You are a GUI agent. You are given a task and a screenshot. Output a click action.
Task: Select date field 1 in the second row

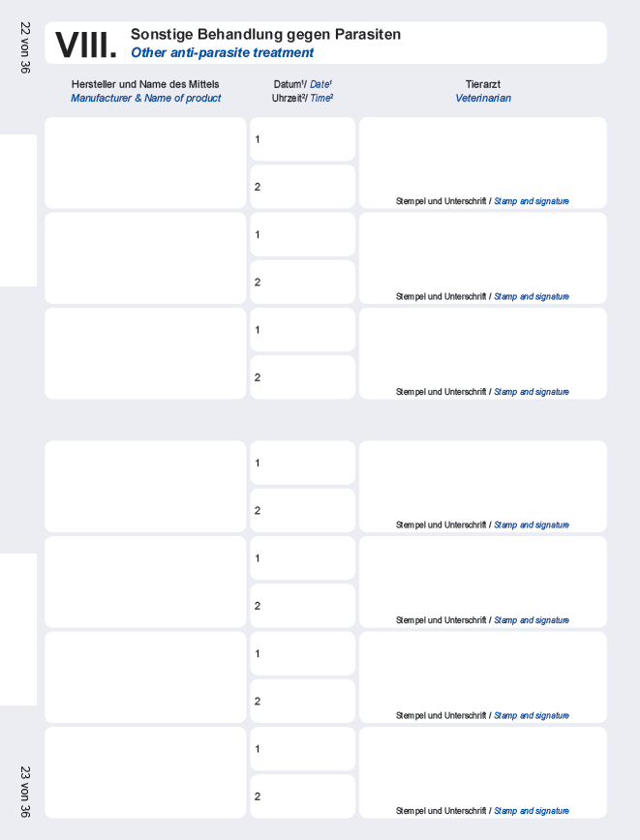[x=303, y=235]
